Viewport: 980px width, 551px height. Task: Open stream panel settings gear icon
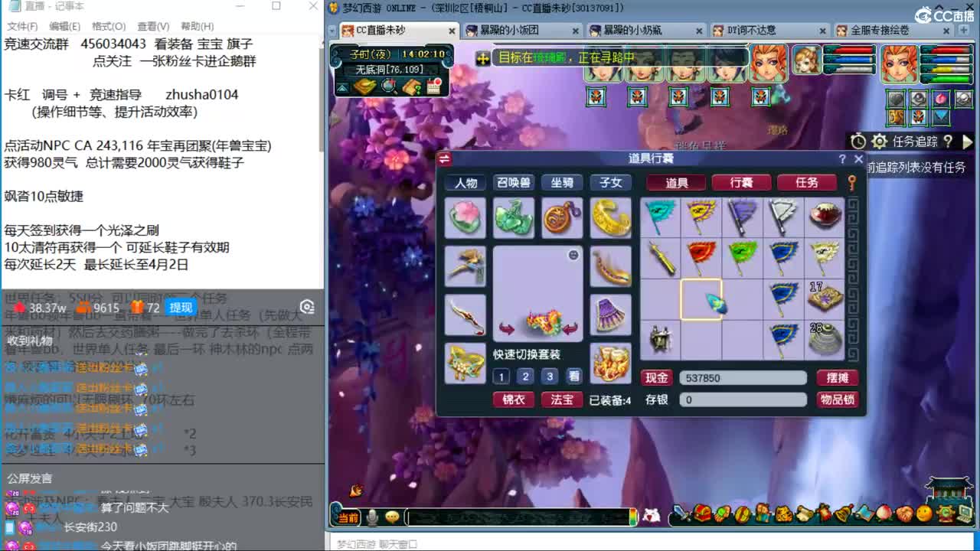(x=307, y=307)
